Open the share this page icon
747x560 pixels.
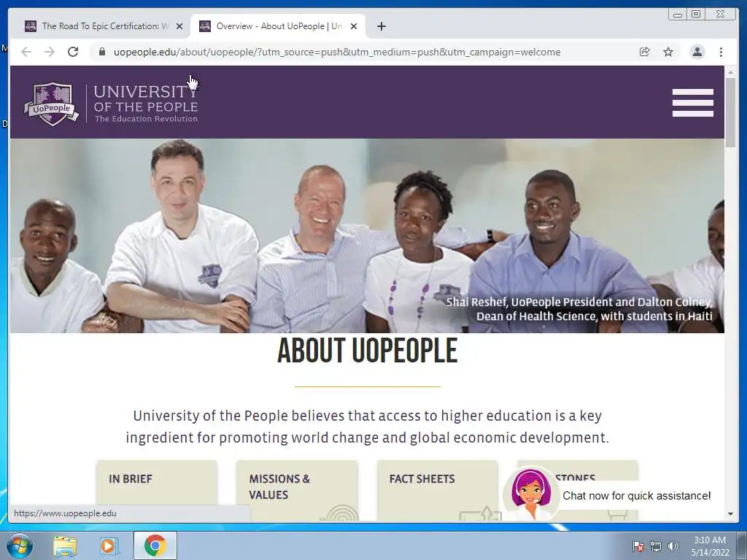(645, 52)
